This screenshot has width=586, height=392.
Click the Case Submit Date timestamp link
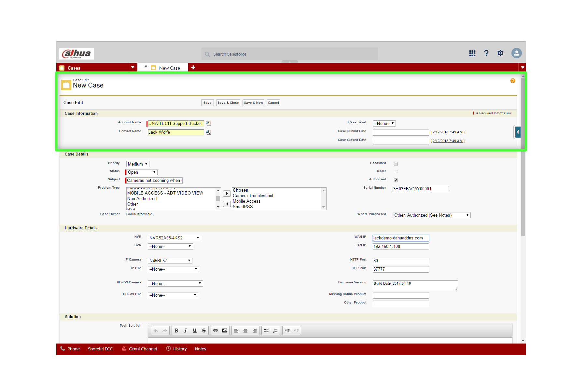tap(448, 132)
